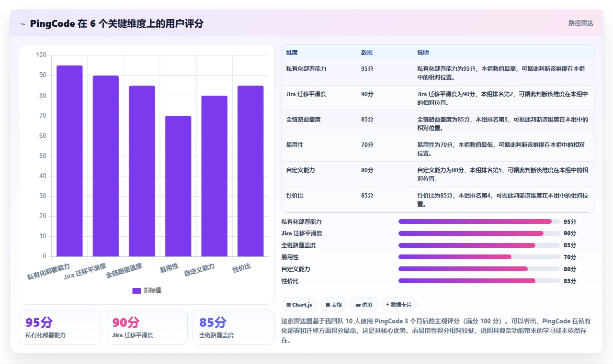
Task: Select the Chart.js tag chip
Action: click(299, 305)
